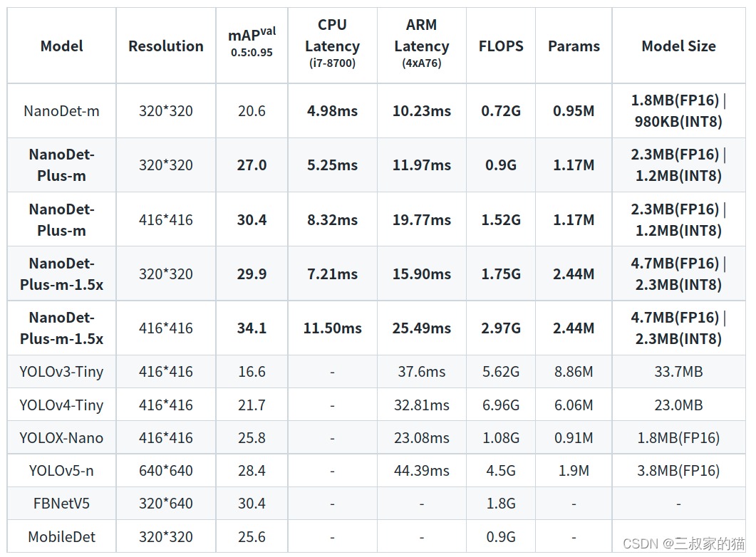
Task: Select the 28.4 mAP value
Action: pyautogui.click(x=252, y=471)
